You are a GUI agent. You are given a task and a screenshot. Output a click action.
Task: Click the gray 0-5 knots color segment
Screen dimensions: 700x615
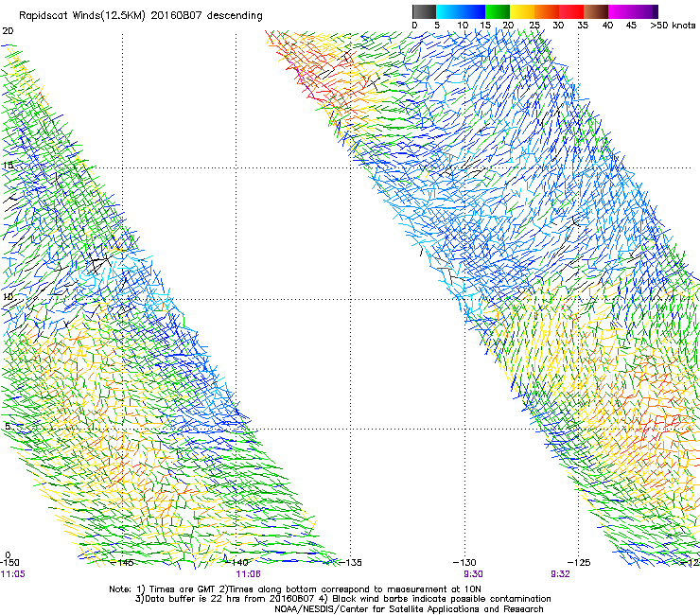(424, 11)
